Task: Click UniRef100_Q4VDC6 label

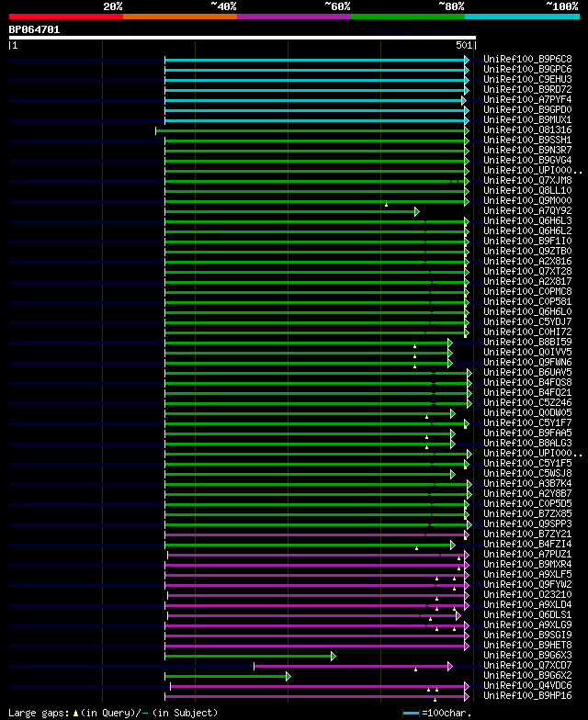Action: [x=527, y=685]
